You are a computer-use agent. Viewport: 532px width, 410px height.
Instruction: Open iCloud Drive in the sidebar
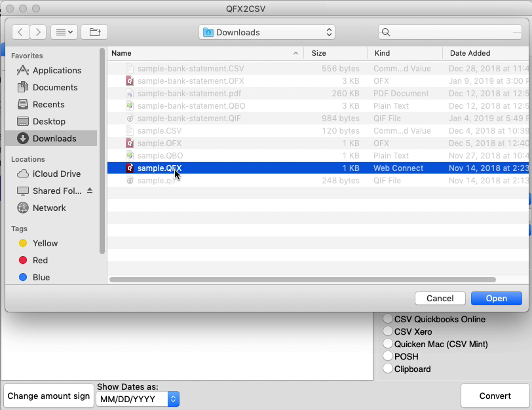pyautogui.click(x=56, y=174)
